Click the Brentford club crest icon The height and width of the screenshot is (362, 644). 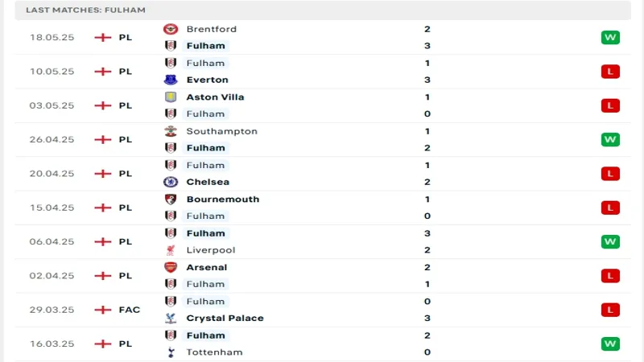coord(171,29)
